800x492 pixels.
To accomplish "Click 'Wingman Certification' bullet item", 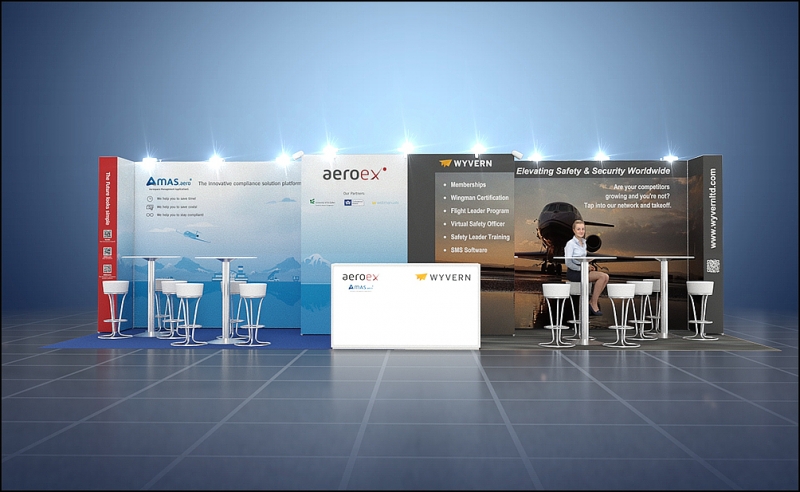I will pyautogui.click(x=480, y=198).
